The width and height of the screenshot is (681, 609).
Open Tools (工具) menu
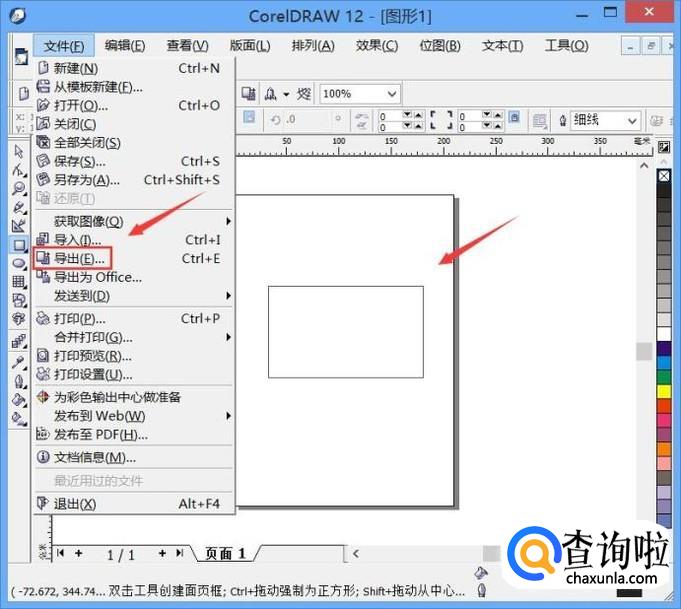(x=566, y=45)
